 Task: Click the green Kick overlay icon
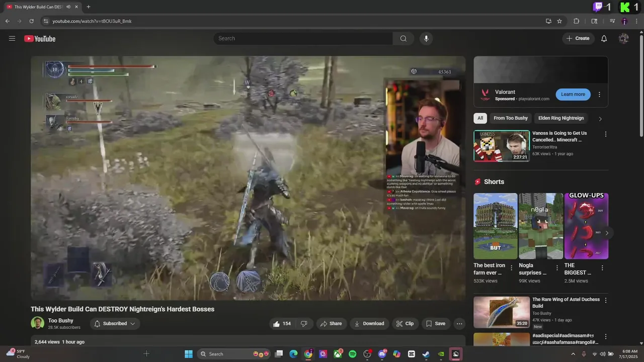pos(625,7)
